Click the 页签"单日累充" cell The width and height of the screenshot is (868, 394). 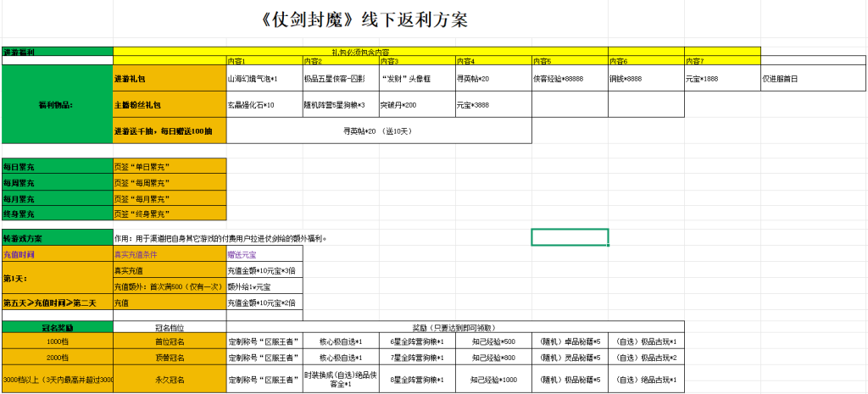click(170, 167)
